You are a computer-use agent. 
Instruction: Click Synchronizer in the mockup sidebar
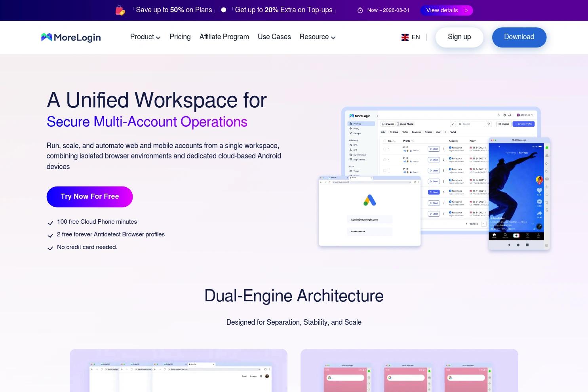[x=358, y=155]
